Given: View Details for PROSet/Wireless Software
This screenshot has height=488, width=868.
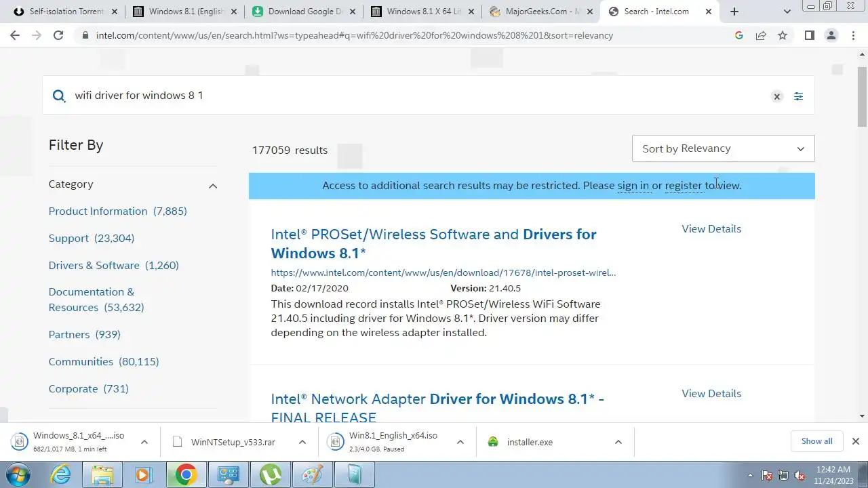Looking at the screenshot, I should coord(711,229).
